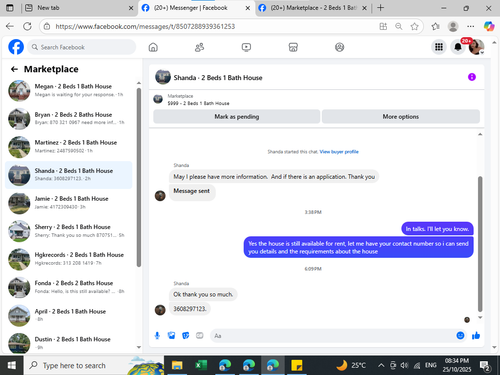Open the Facebook menu grid icon
Image resolution: width=500 pixels, height=375 pixels.
coord(439,47)
